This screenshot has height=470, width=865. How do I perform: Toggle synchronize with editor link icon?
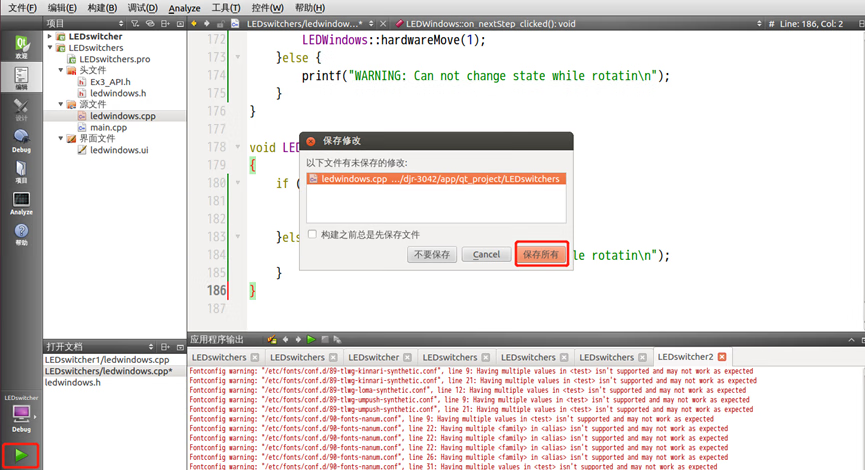point(150,24)
